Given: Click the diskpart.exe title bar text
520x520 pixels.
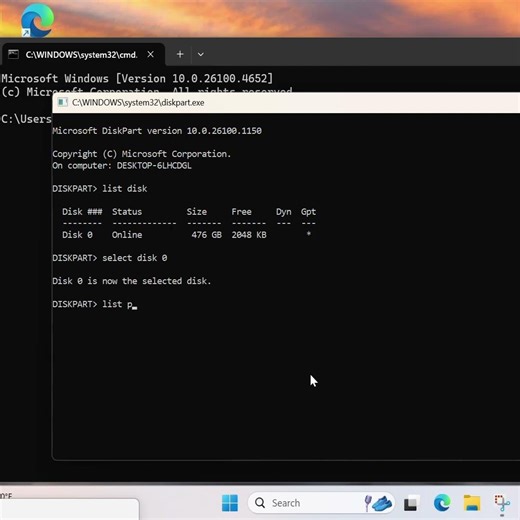Looking at the screenshot, I should (138, 103).
